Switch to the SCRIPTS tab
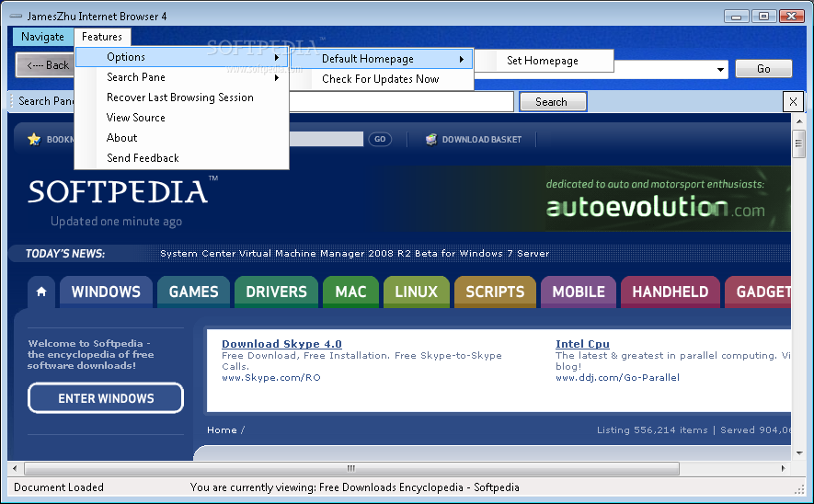Image resolution: width=814 pixels, height=504 pixels. tap(495, 292)
